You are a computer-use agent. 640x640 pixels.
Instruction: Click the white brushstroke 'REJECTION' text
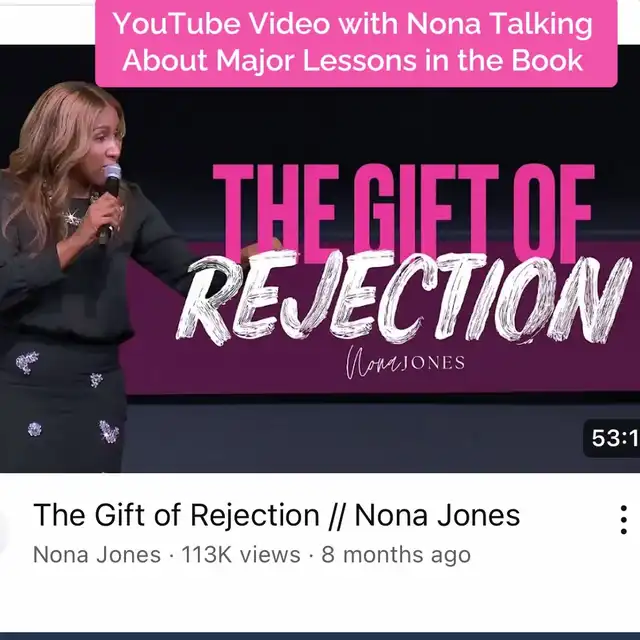tap(404, 297)
